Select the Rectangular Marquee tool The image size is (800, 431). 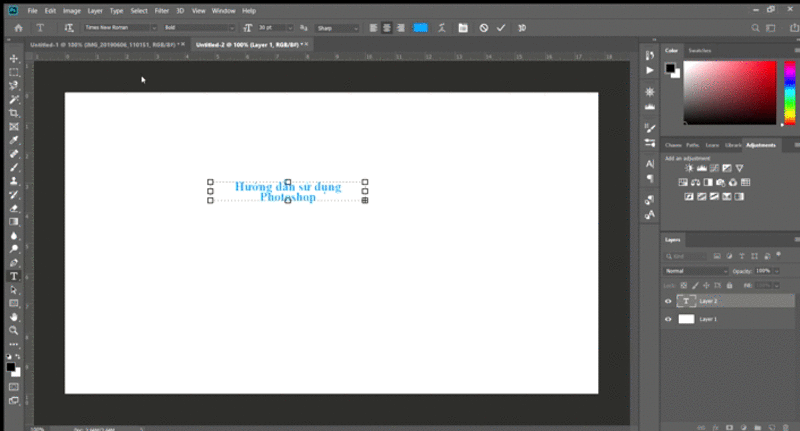click(14, 72)
